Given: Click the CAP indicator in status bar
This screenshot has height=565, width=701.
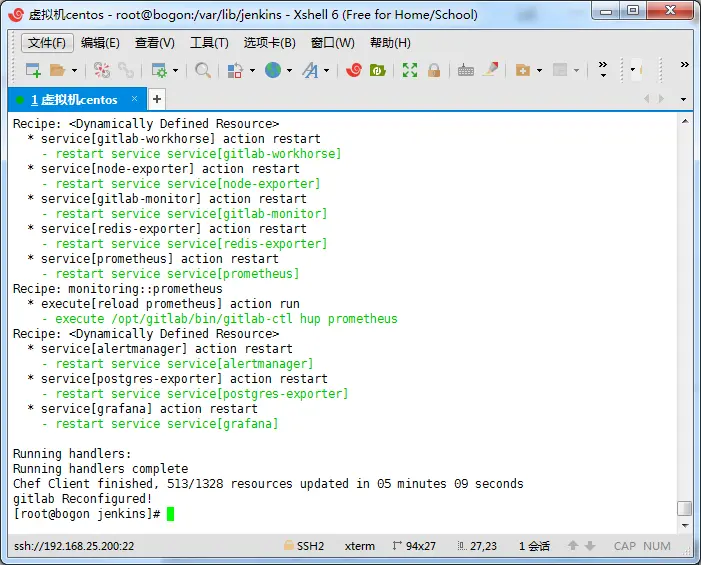Looking at the screenshot, I should click(x=625, y=546).
